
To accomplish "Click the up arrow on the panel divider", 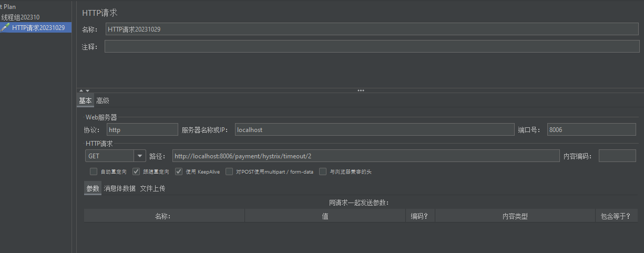I will tap(81, 90).
